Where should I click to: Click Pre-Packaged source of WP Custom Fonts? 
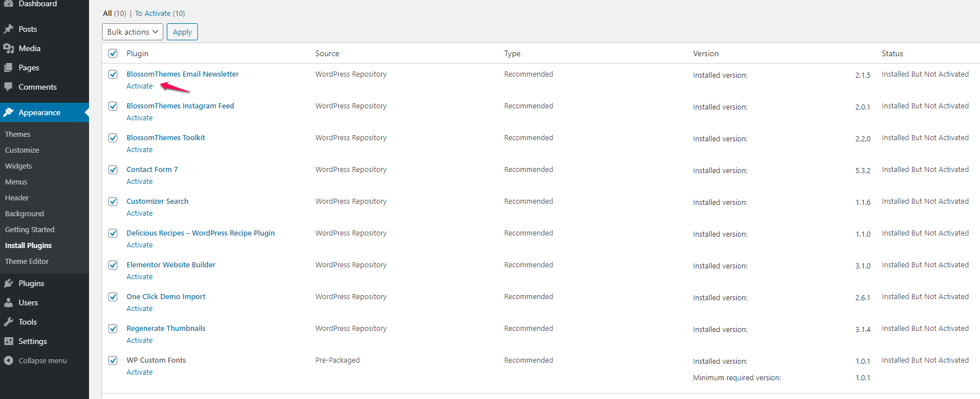(337, 360)
